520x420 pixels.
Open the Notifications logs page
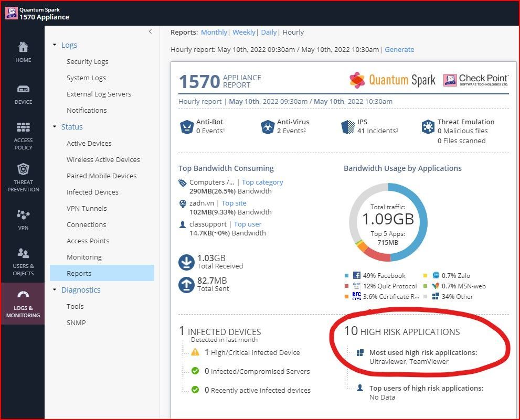click(x=87, y=111)
